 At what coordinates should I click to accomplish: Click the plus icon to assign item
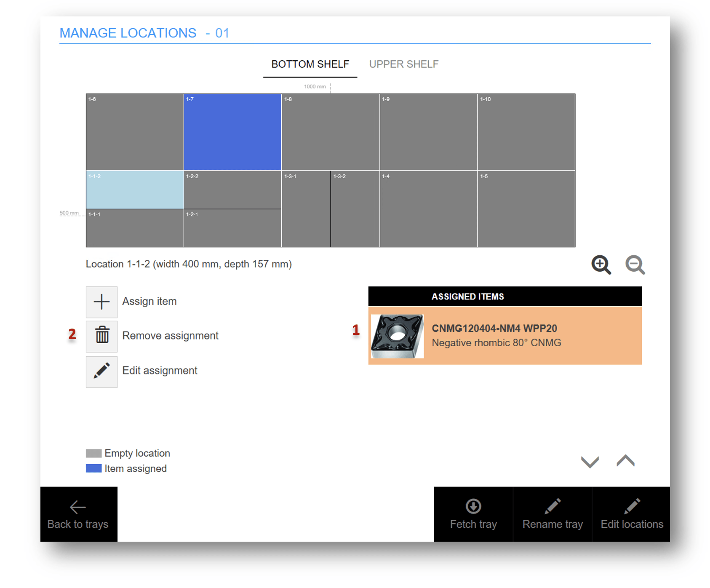[x=101, y=302]
